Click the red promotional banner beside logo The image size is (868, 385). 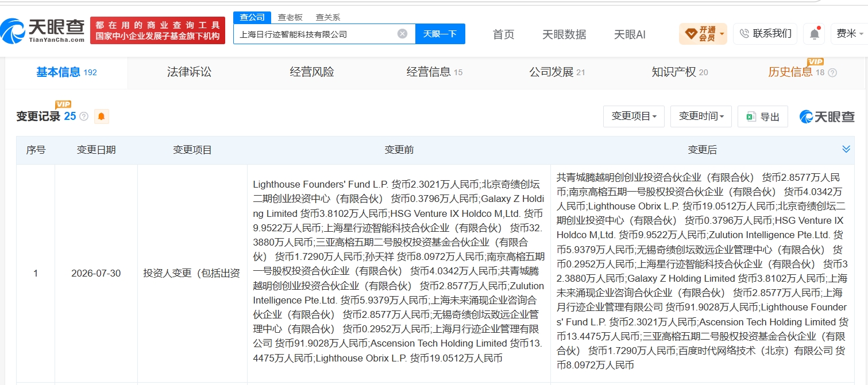pyautogui.click(x=157, y=30)
